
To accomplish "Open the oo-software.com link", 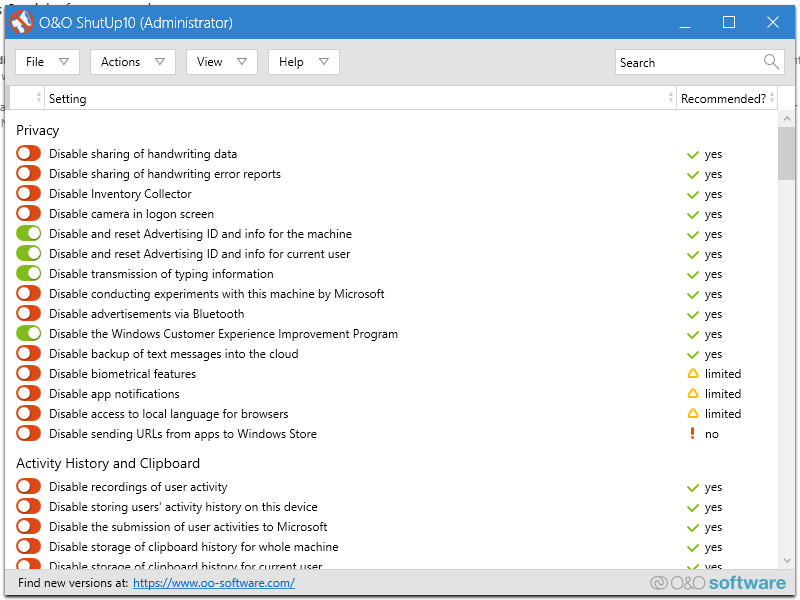I will 214,583.
